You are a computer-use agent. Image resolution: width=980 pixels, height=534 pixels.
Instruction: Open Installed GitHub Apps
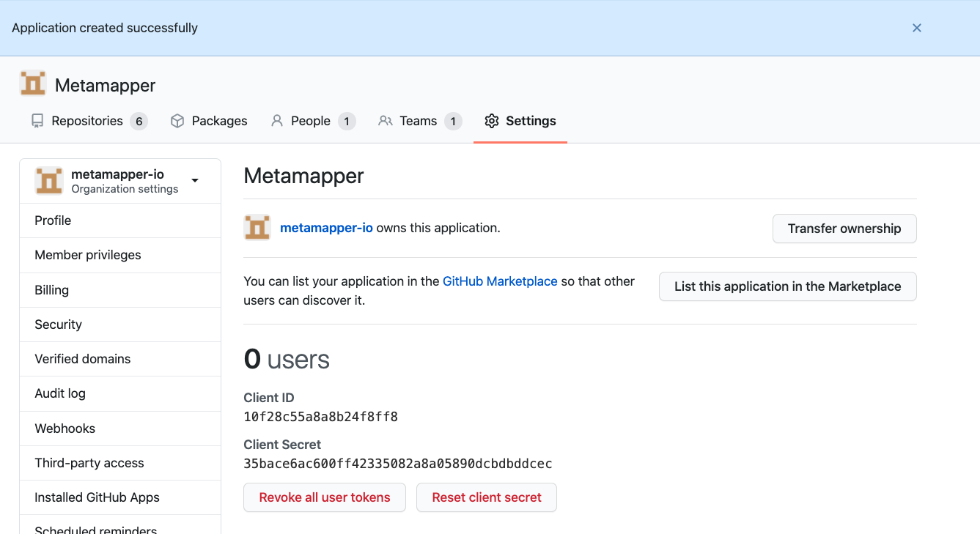tap(120, 497)
